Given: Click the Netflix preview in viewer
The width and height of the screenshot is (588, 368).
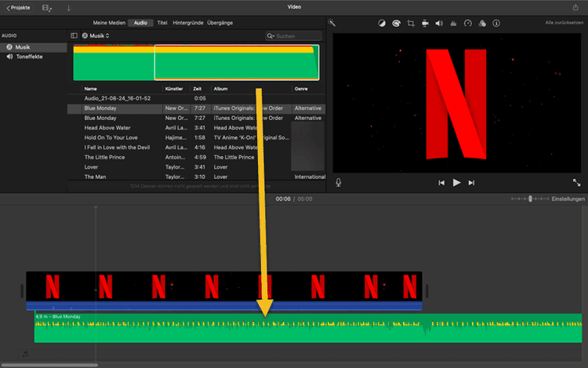Looking at the screenshot, I should (457, 103).
